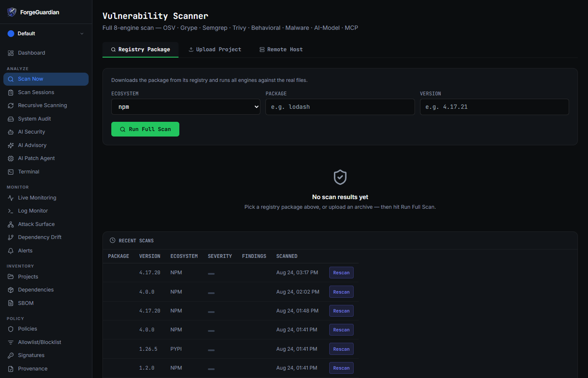
Task: Click the Findings column header
Action: (x=254, y=256)
